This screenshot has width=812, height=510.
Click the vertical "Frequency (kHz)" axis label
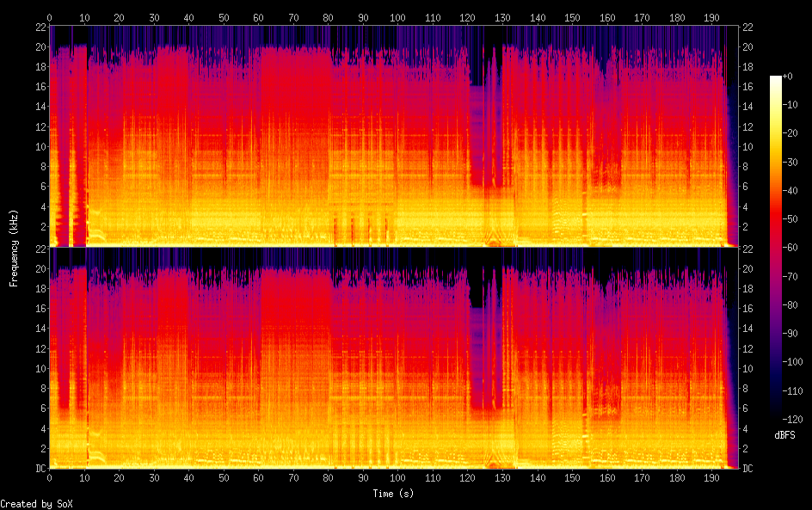coord(15,248)
